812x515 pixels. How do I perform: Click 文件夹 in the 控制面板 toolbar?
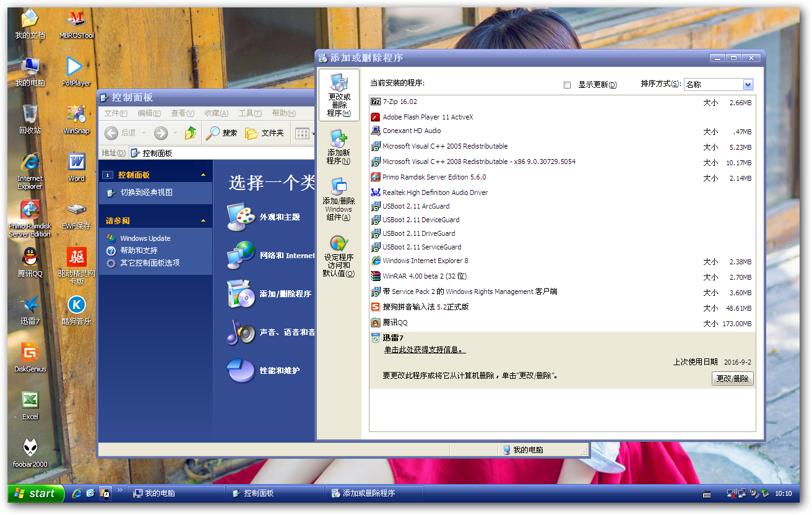[x=264, y=132]
